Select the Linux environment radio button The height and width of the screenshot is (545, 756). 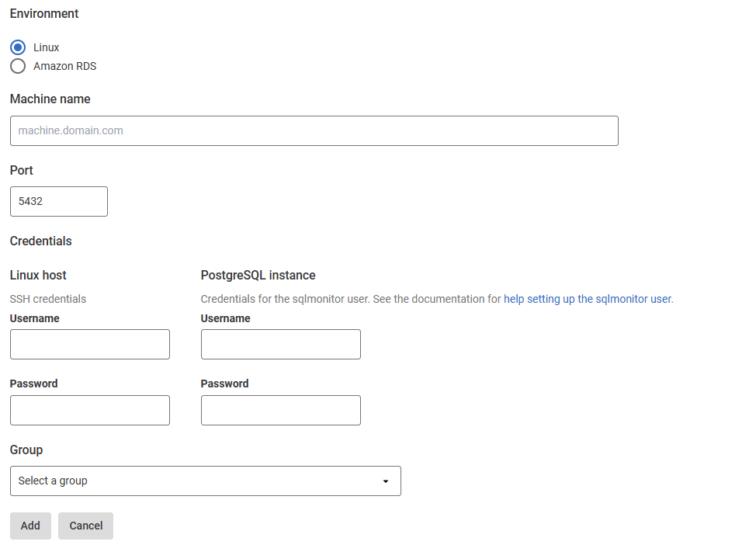18,47
